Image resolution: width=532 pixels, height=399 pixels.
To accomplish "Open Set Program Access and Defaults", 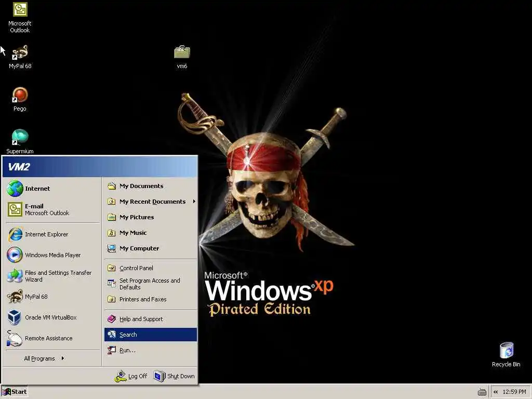I will click(150, 284).
